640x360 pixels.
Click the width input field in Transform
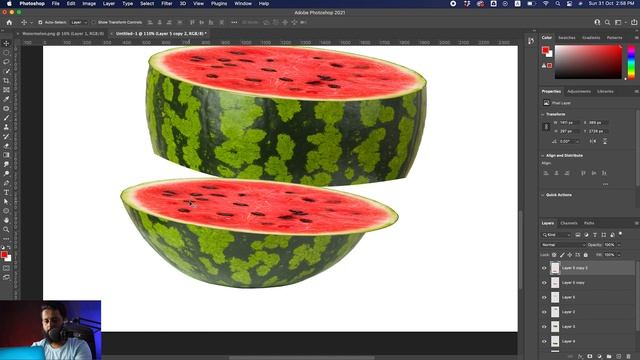point(568,122)
